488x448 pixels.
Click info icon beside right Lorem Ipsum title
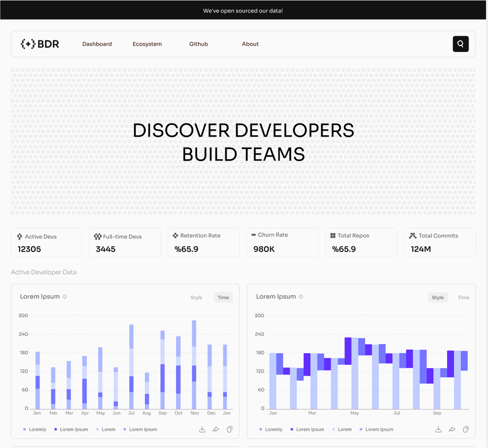[x=301, y=297]
